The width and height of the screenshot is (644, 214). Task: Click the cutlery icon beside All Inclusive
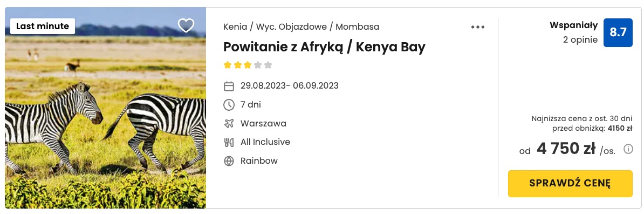229,142
